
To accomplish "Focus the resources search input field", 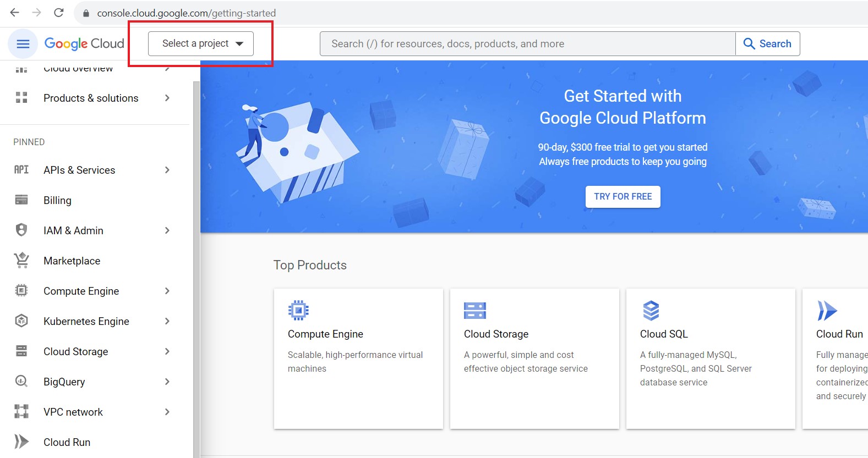I will tap(528, 44).
